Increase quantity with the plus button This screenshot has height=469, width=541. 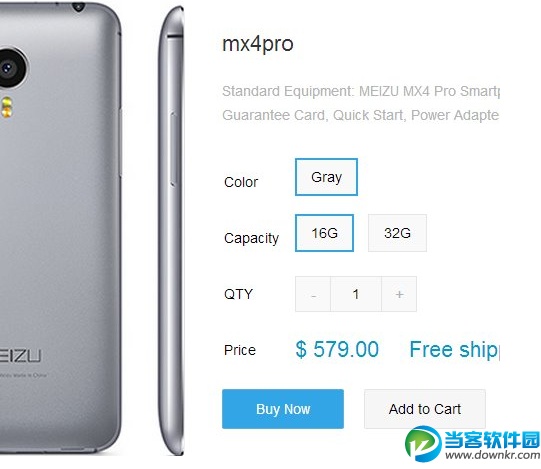(399, 294)
